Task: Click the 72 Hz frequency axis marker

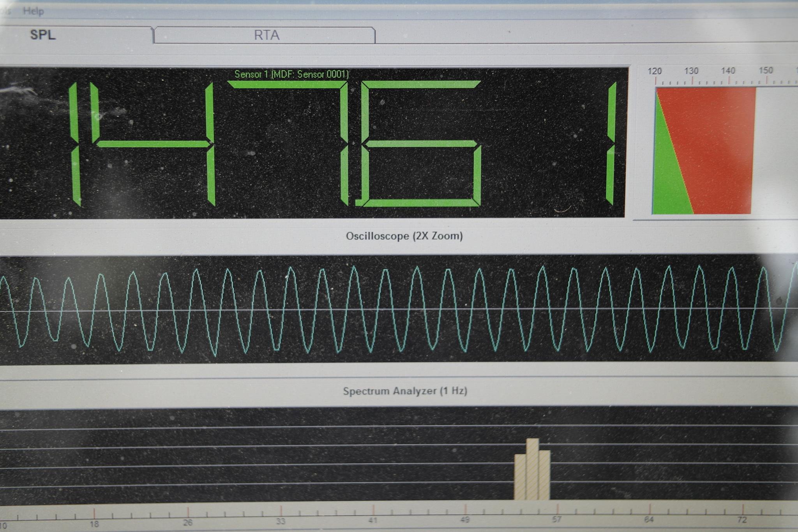Action: pyautogui.click(x=742, y=520)
